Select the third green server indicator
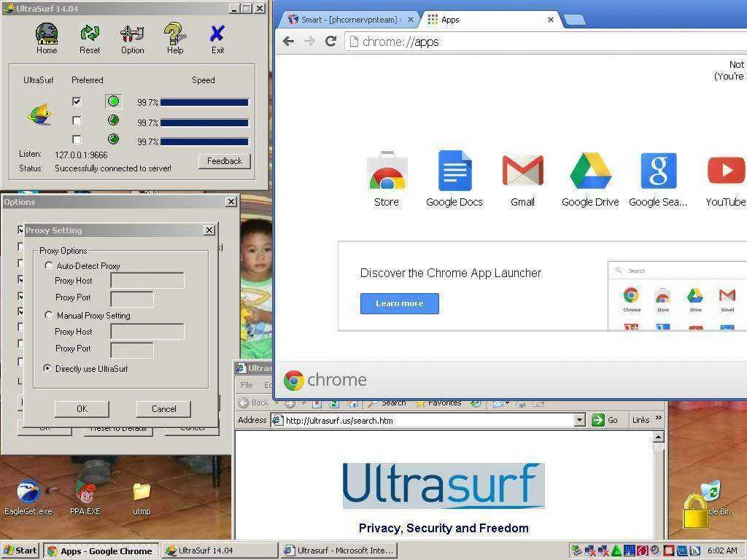This screenshot has width=747, height=560. click(113, 139)
